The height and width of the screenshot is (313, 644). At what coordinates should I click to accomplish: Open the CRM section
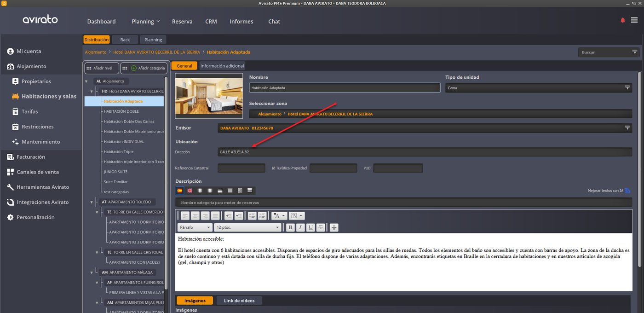point(211,21)
